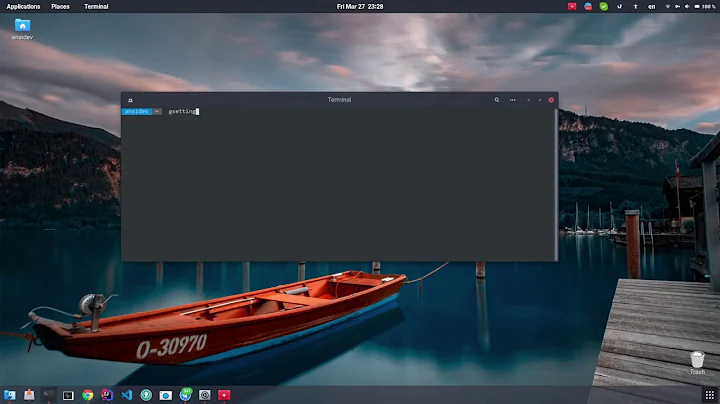The width and height of the screenshot is (720, 404).
Task: Open the clock showing Fri Mar 27 23:28
Action: (360, 6)
